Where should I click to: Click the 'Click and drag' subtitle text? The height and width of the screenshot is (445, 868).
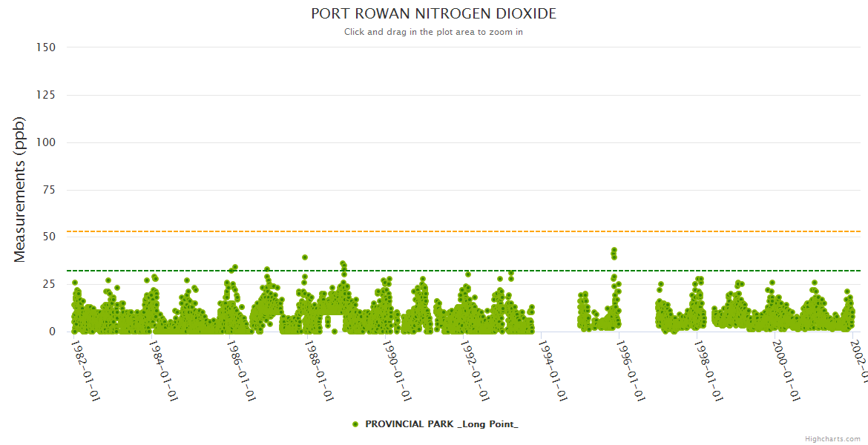coord(433,32)
